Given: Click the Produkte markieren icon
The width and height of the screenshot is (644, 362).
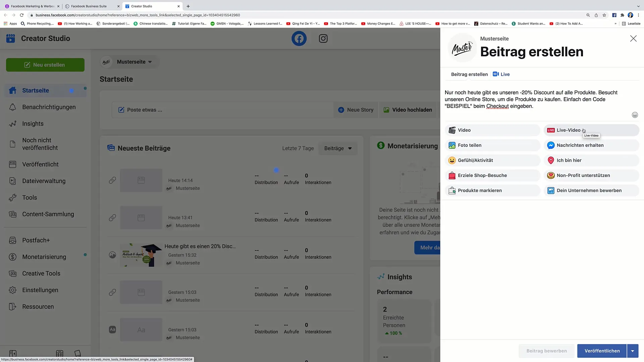Looking at the screenshot, I should pos(451,190).
